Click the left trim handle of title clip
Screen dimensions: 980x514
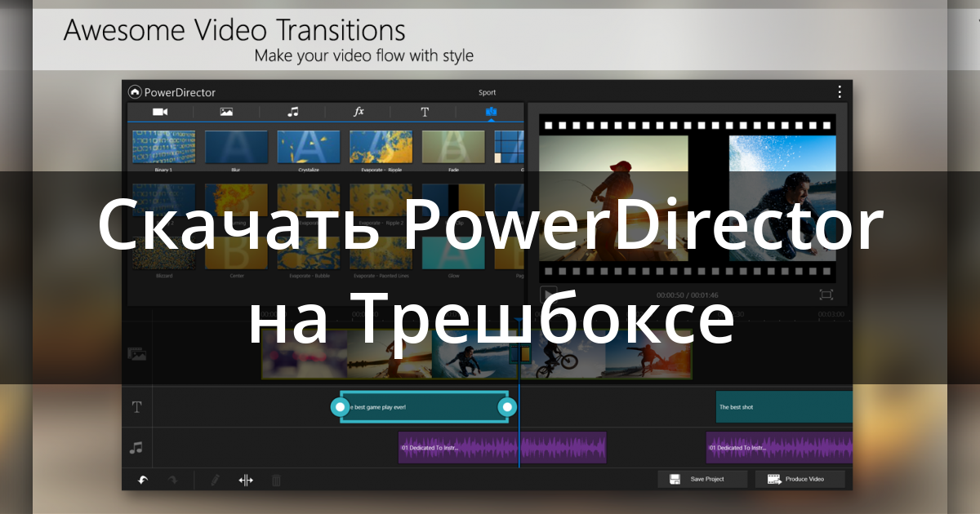coord(341,406)
